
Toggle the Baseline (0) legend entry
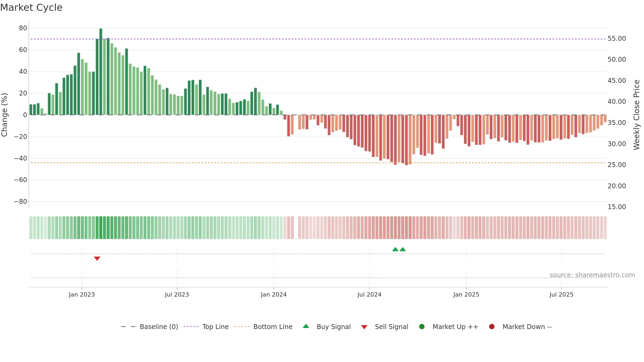point(149,327)
